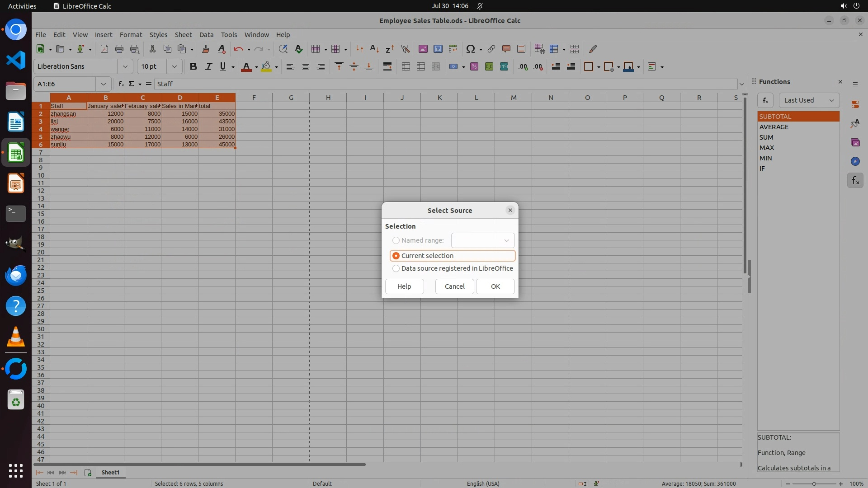Click the Sort Ascending toolbar icon

pos(374,49)
